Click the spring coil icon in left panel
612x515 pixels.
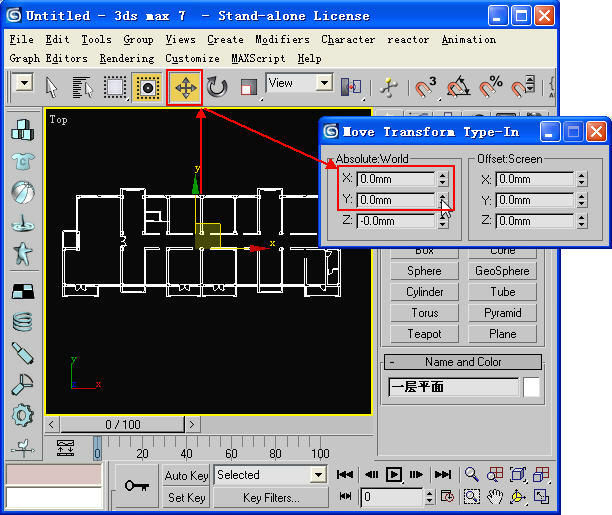pyautogui.click(x=23, y=322)
